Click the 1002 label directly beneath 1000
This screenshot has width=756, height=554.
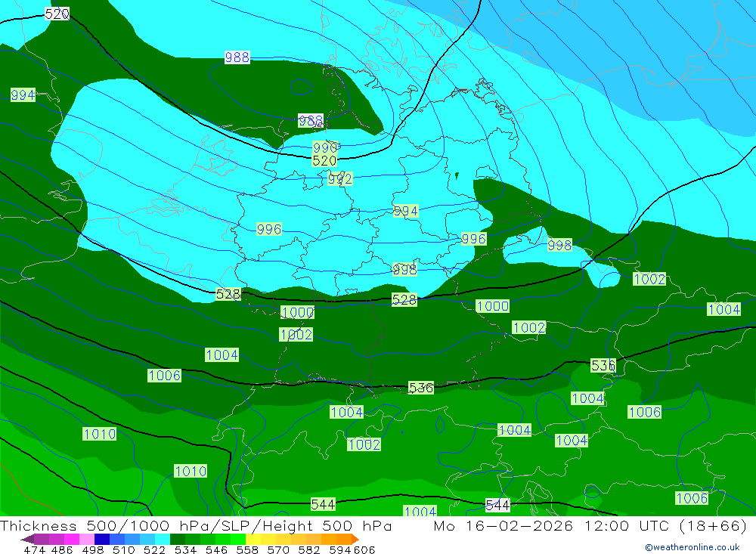296,335
